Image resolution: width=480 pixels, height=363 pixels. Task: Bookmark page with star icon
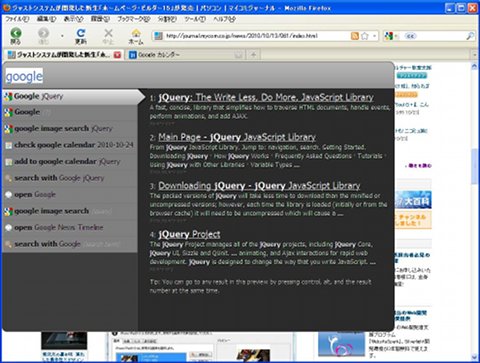coord(365,36)
